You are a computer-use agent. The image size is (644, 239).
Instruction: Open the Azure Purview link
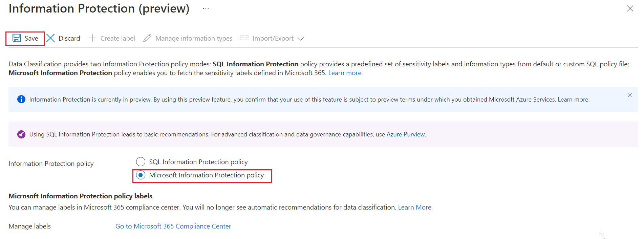(406, 134)
